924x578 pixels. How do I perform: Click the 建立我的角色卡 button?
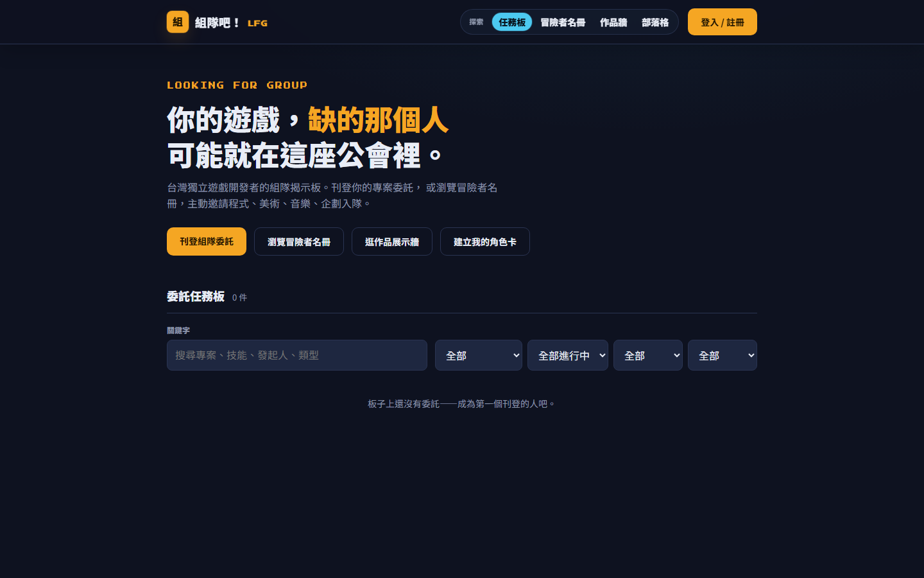(x=485, y=241)
